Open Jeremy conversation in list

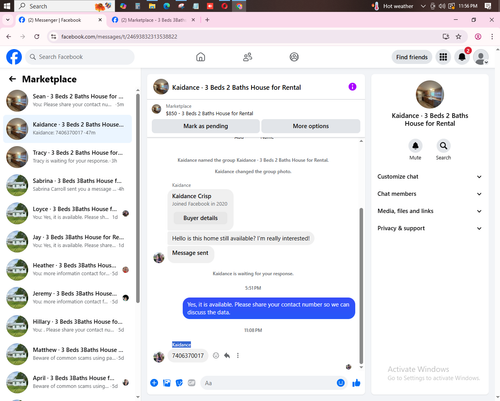(x=68, y=297)
